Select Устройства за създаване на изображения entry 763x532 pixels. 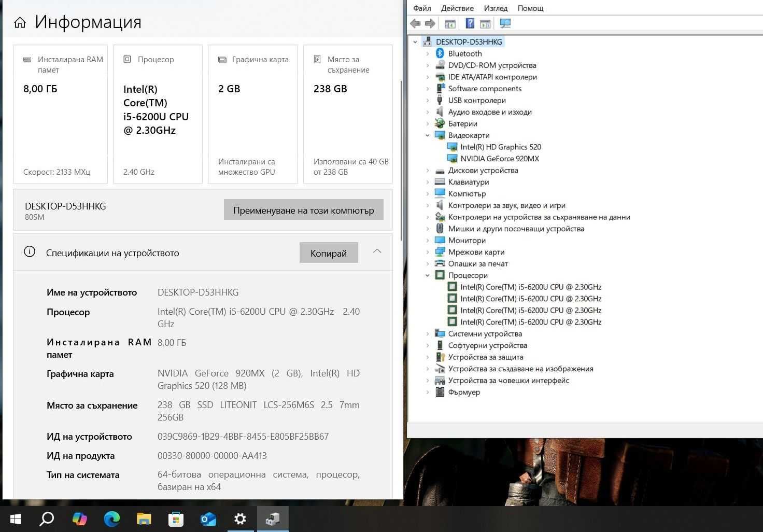(520, 369)
